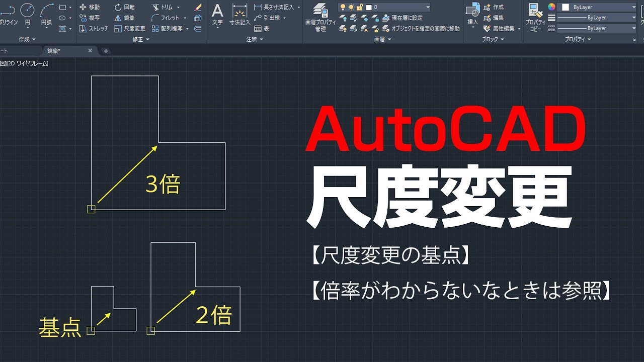Click Match Properties (プロパティコピー)
644x362 pixels.
(535, 17)
